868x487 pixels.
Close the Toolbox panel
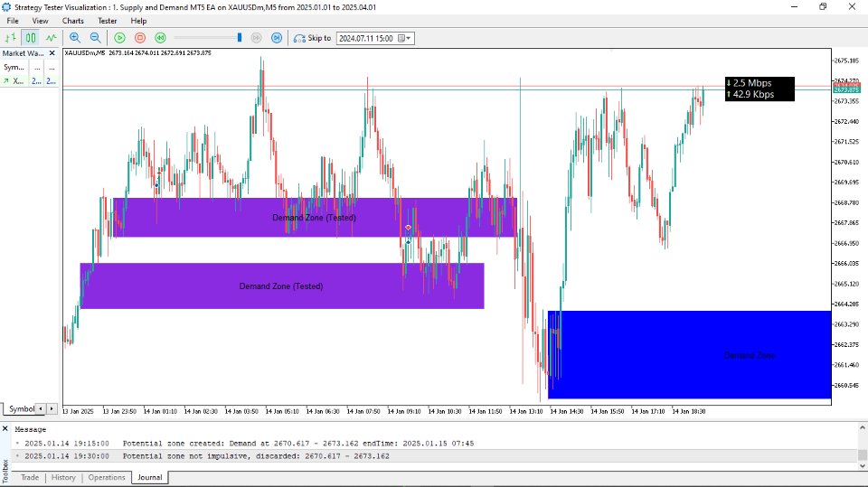(5, 429)
